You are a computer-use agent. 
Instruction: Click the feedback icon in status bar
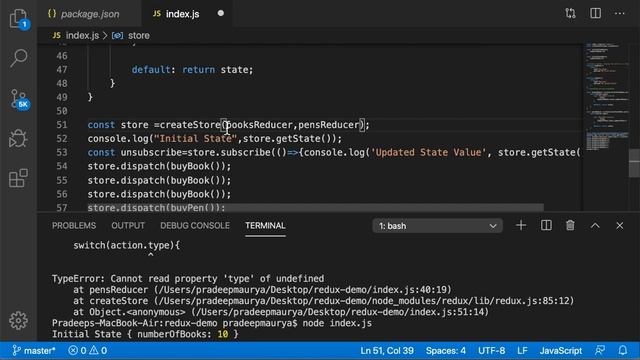(x=600, y=350)
